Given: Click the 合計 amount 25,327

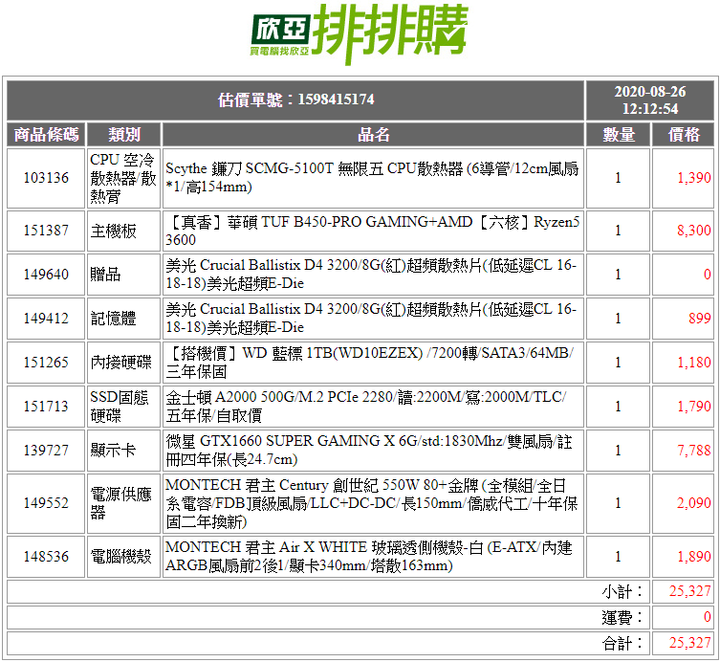Looking at the screenshot, I should click(x=690, y=643).
